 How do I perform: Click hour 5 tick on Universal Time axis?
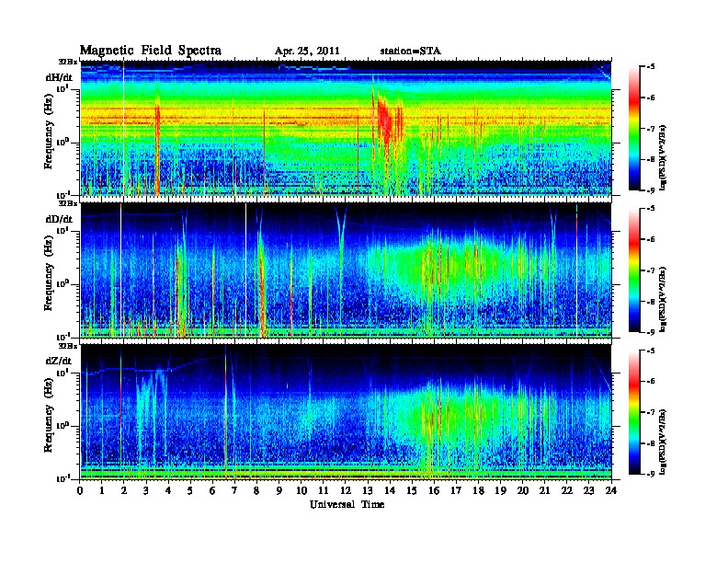pos(190,490)
